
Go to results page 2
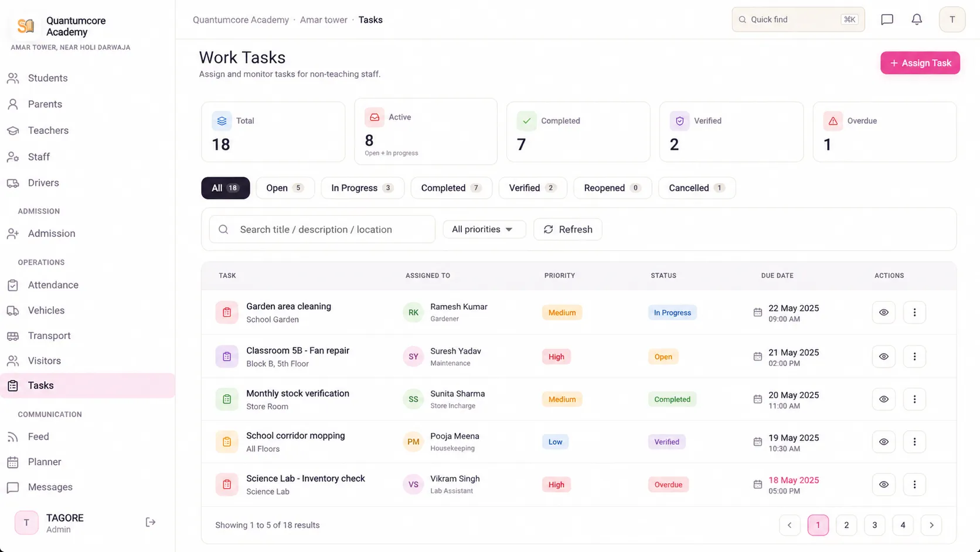[x=846, y=525]
